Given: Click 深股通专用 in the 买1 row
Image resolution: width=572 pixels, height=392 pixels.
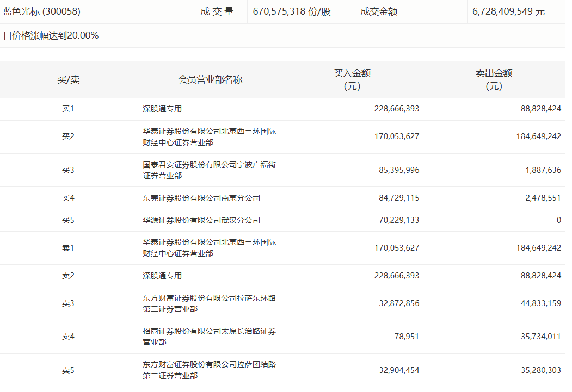Looking at the screenshot, I should 162,109.
